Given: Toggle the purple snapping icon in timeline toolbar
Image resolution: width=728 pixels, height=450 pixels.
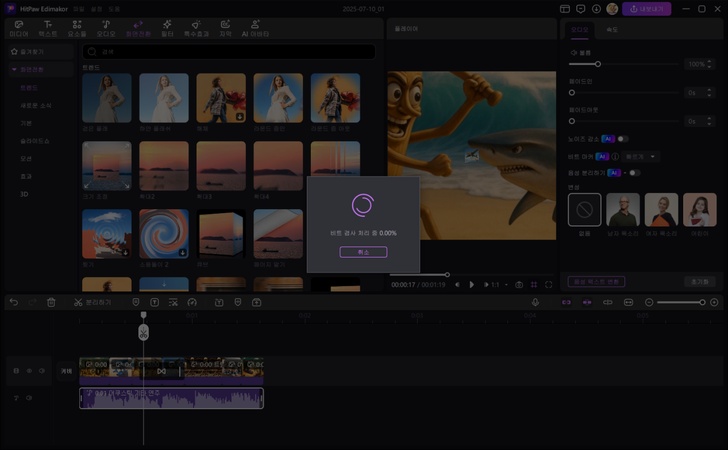Looking at the screenshot, I should (x=587, y=302).
